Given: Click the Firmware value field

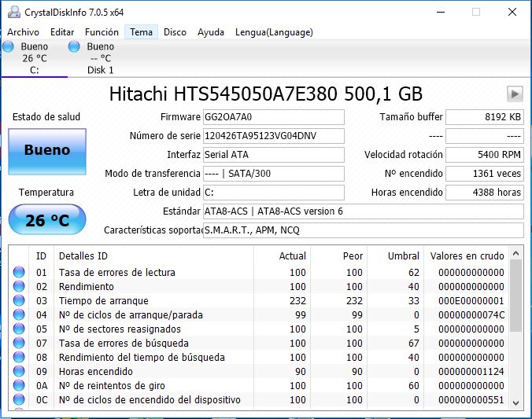Looking at the screenshot, I should click(x=273, y=117).
